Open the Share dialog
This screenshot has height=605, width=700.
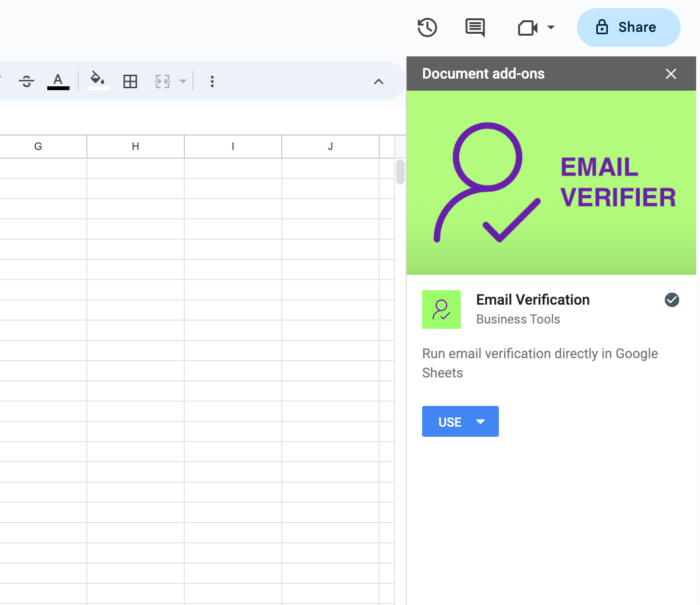[x=628, y=27]
